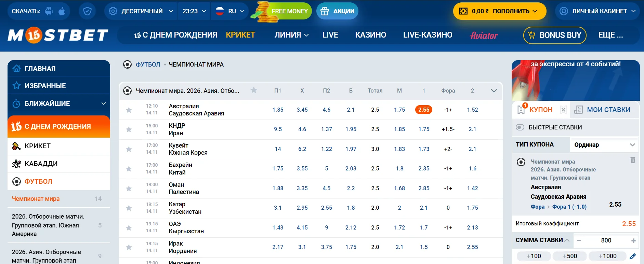
Task: Download the Apple iOS app
Action: pos(62,11)
